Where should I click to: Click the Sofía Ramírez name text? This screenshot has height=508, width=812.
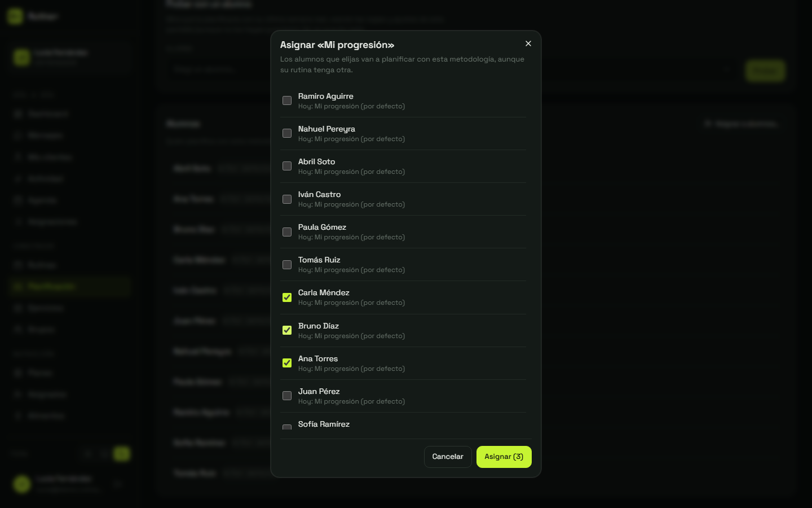pyautogui.click(x=324, y=424)
